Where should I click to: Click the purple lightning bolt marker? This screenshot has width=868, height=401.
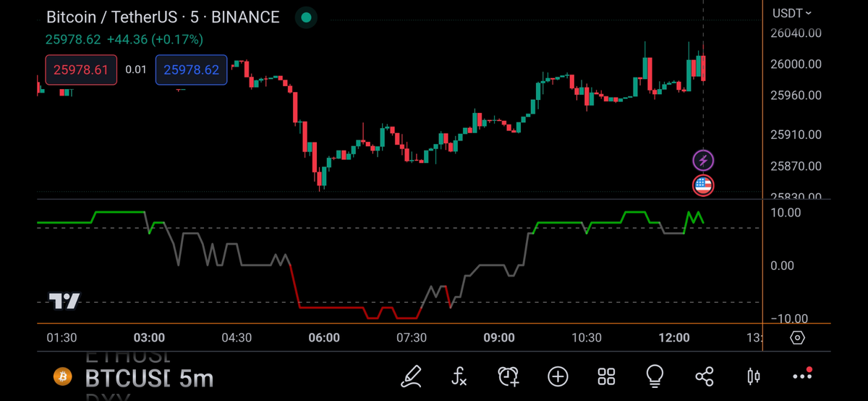(703, 160)
